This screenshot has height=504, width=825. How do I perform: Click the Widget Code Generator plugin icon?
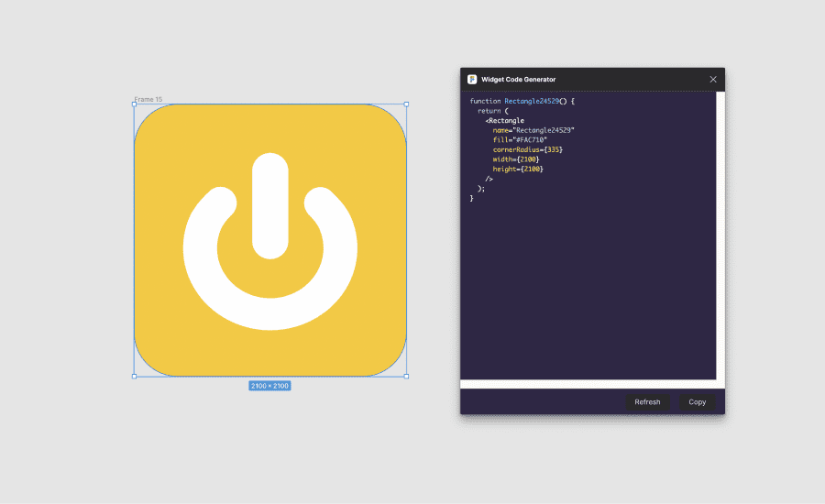pyautogui.click(x=472, y=80)
